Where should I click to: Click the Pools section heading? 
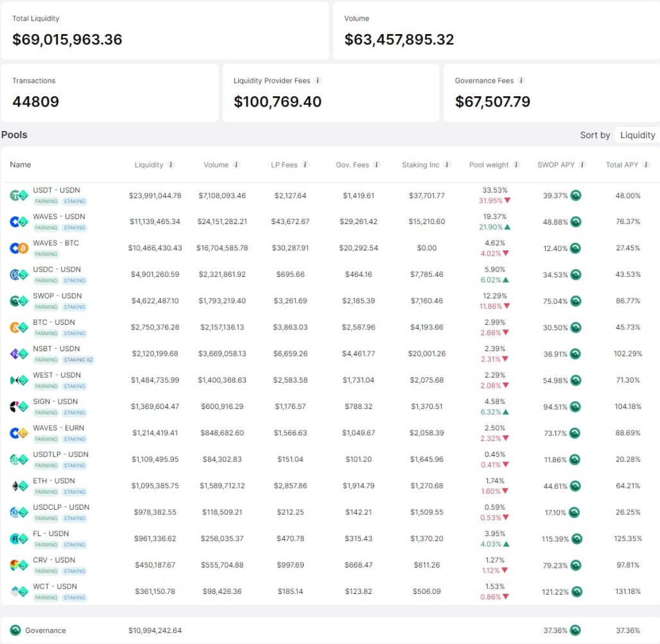pyautogui.click(x=14, y=135)
